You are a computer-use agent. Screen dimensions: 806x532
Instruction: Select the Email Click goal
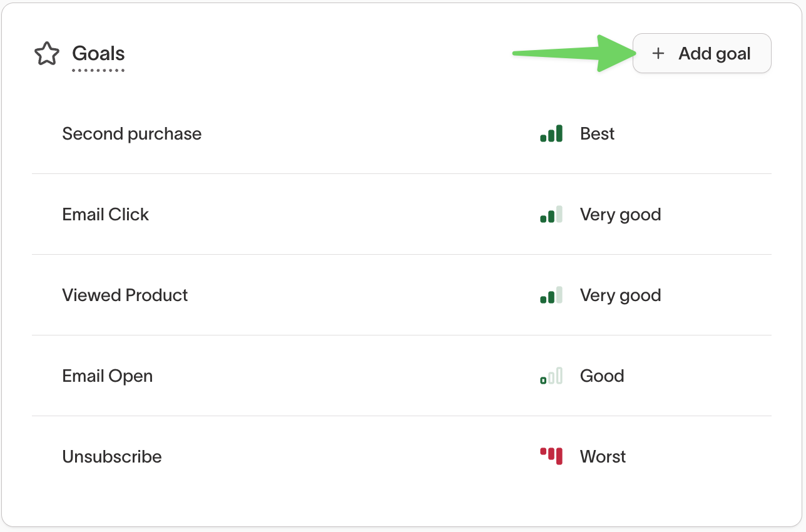(105, 215)
